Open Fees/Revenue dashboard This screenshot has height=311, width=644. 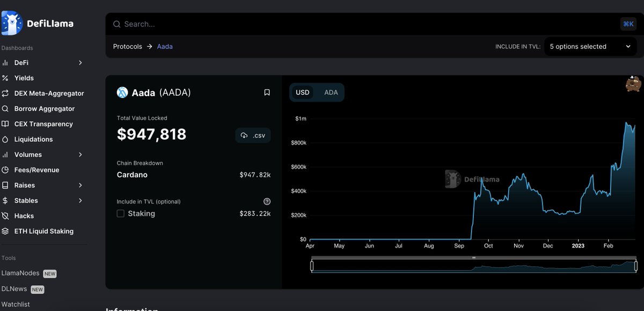(36, 170)
